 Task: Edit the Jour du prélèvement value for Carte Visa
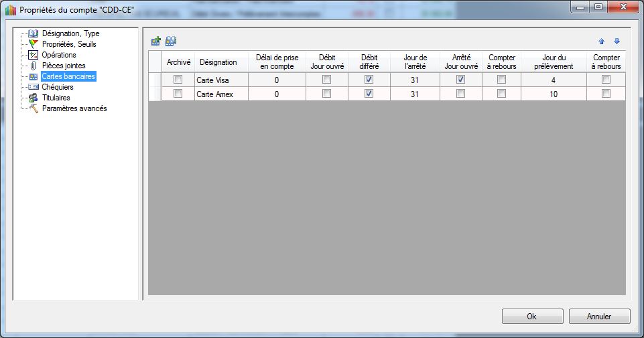click(554, 80)
